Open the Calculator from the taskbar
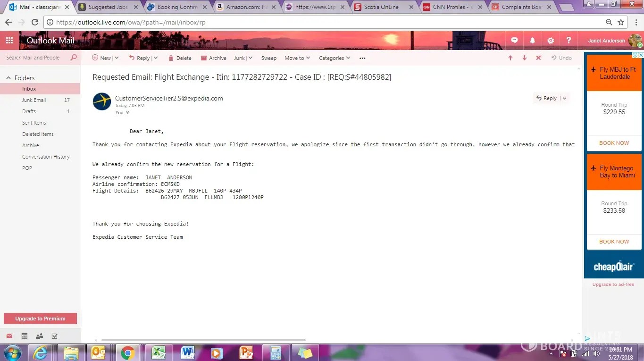This screenshot has width=644, height=361. [276, 353]
